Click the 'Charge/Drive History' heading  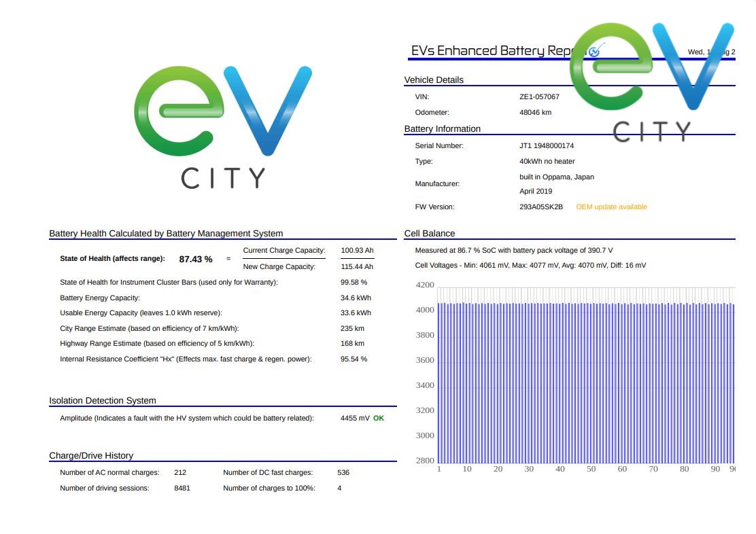point(91,455)
